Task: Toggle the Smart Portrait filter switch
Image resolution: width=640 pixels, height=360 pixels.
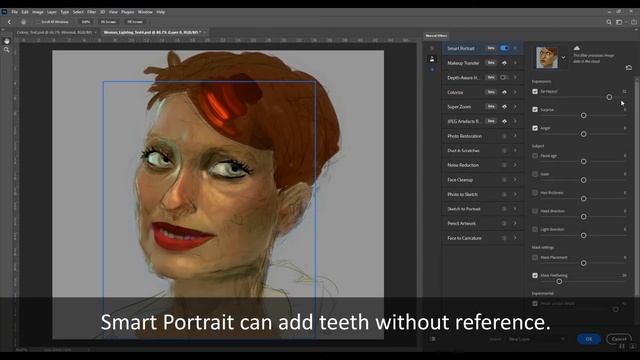Action: (x=504, y=48)
